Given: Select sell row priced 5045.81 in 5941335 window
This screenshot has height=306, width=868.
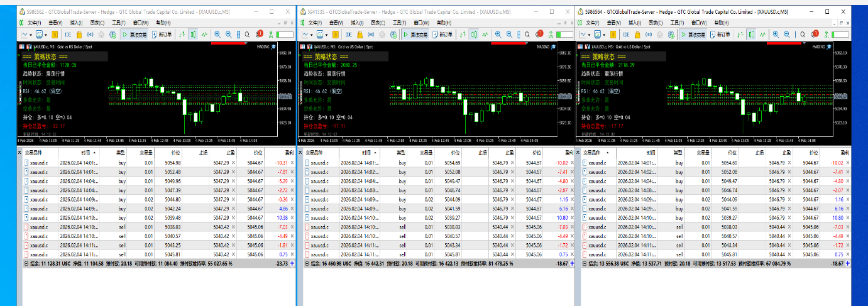Looking at the screenshot, I should [x=437, y=254].
